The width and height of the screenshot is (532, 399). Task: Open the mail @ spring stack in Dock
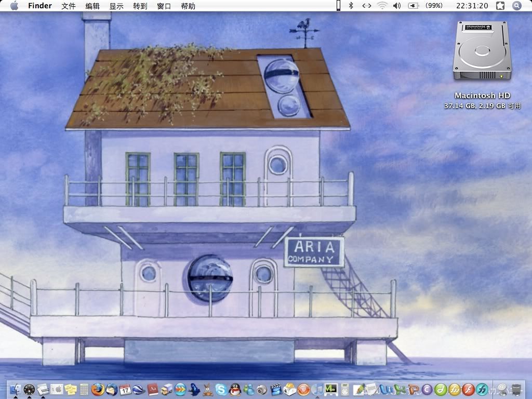pyautogui.click(x=502, y=390)
